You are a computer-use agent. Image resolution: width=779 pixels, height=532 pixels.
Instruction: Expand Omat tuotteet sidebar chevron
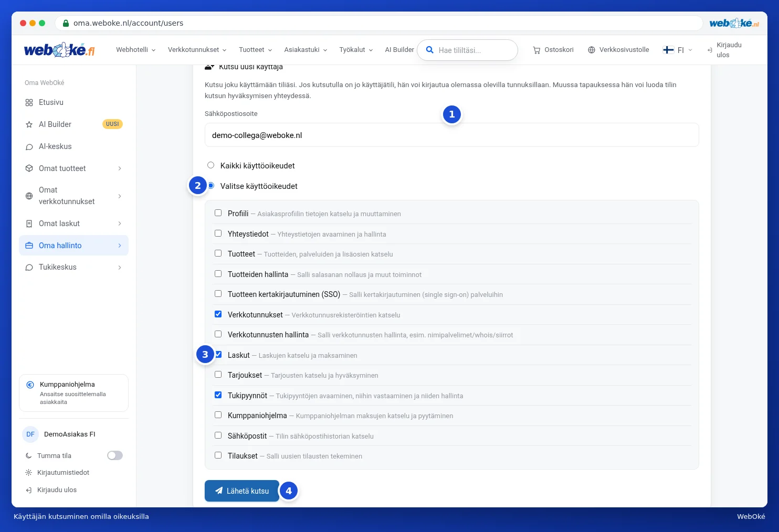[x=120, y=168]
